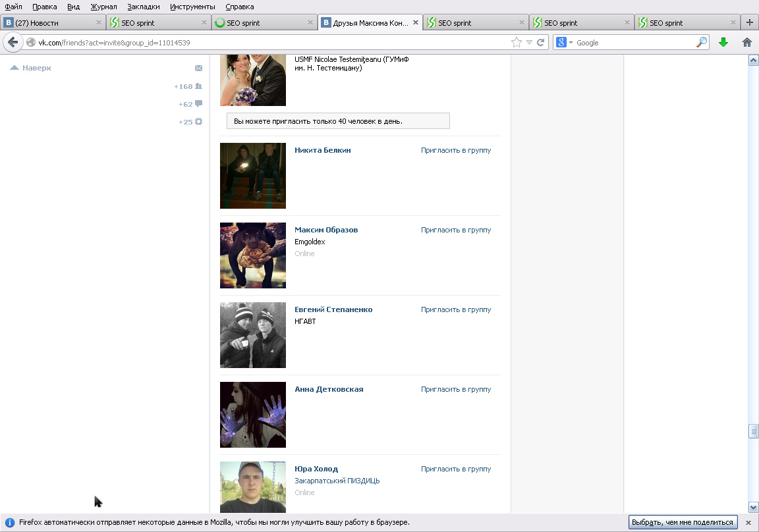Open Максим Образов's avatar photo

(253, 255)
